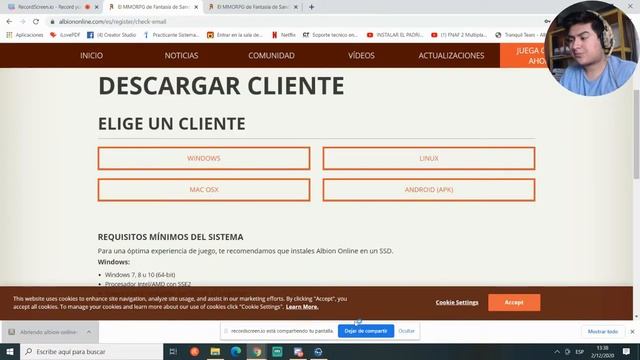Close the downloads bar
Image resolution: width=640 pixels, height=360 pixels.
click(632, 331)
